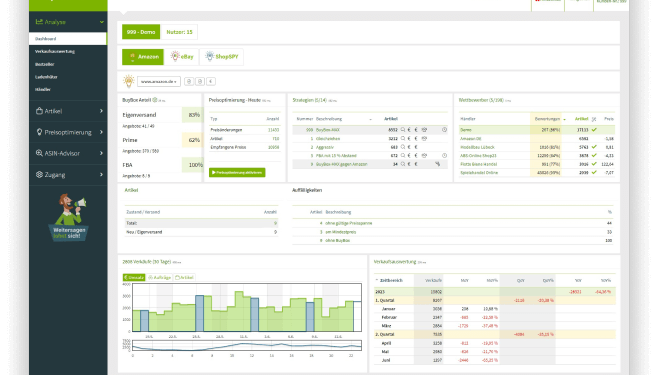The width and height of the screenshot is (658, 375).
Task: Click the lightbulb icon beside the marketplace selector
Action: (x=129, y=81)
